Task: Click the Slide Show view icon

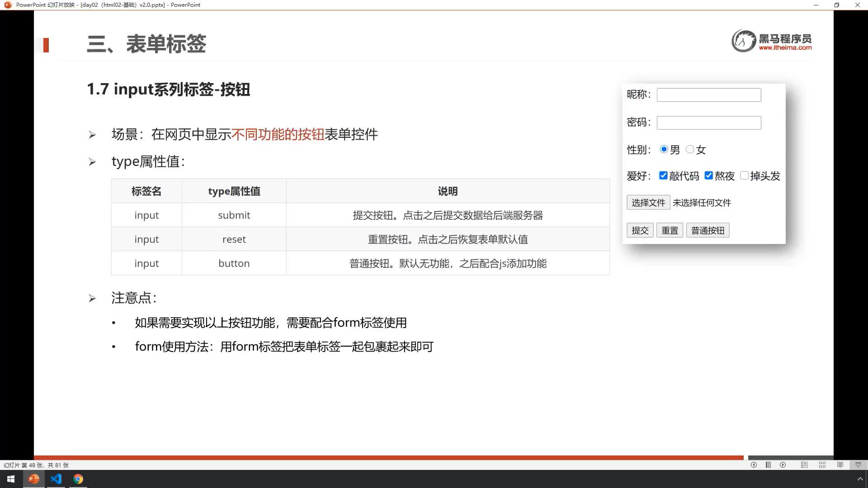Action: pyautogui.click(x=858, y=465)
